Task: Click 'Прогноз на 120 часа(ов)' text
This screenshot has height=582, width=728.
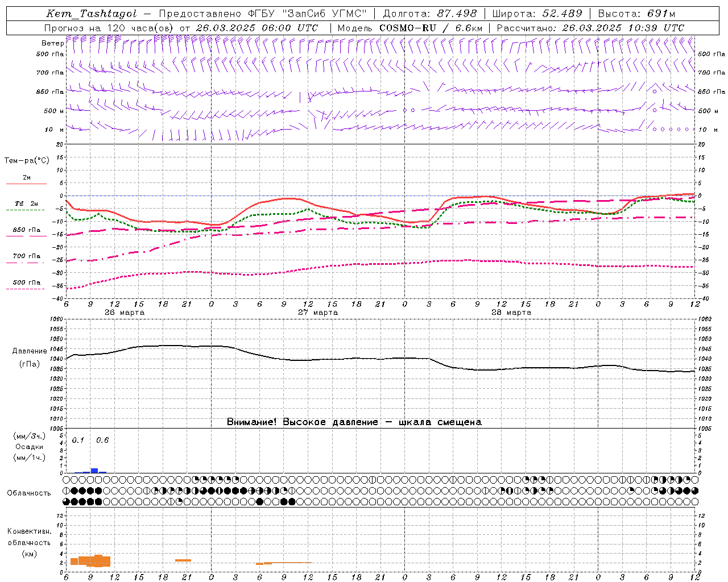Action: [110, 28]
